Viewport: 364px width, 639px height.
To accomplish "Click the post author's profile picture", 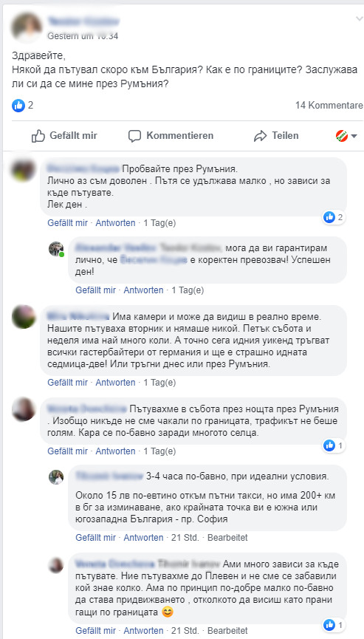I will click(x=27, y=28).
